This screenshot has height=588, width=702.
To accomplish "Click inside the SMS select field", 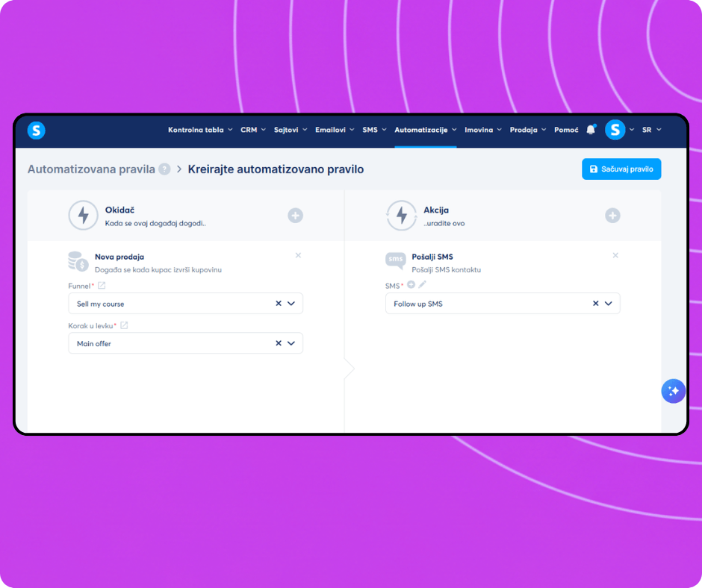I will click(x=503, y=304).
